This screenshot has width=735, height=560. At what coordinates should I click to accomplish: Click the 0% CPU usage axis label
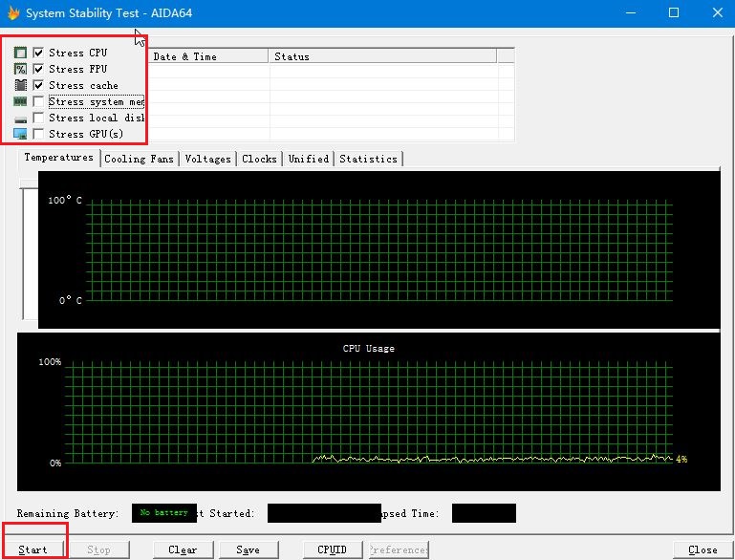[55, 463]
